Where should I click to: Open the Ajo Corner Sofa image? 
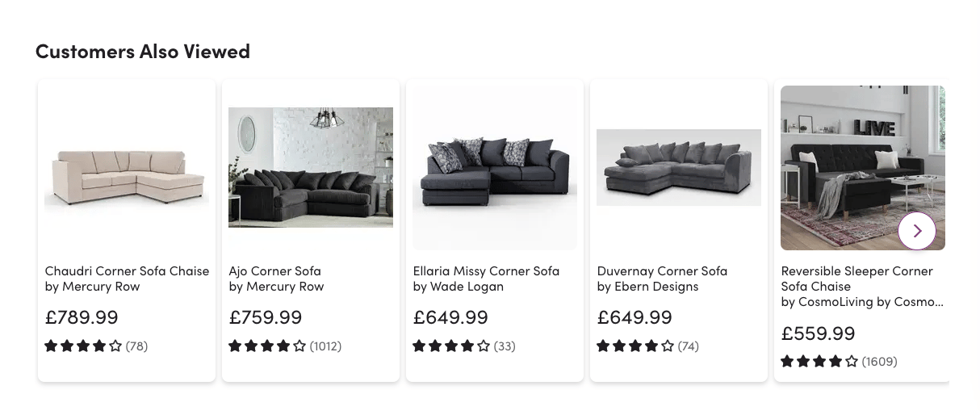pos(311,168)
